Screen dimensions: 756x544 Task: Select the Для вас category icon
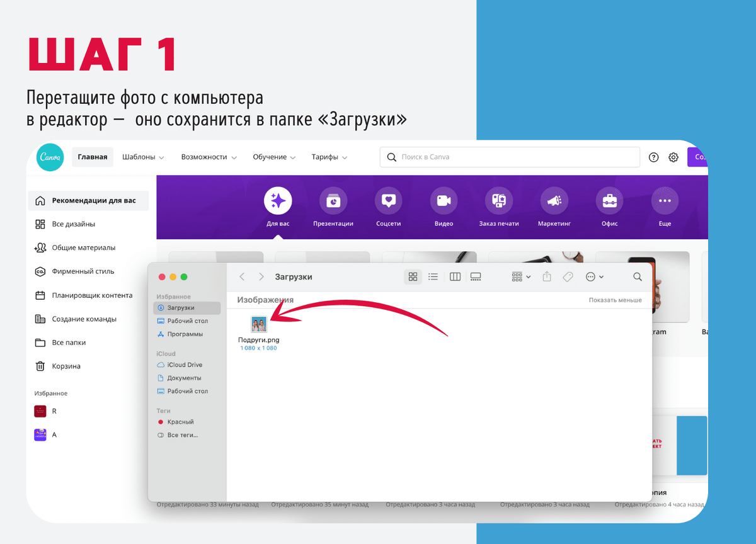(278, 201)
